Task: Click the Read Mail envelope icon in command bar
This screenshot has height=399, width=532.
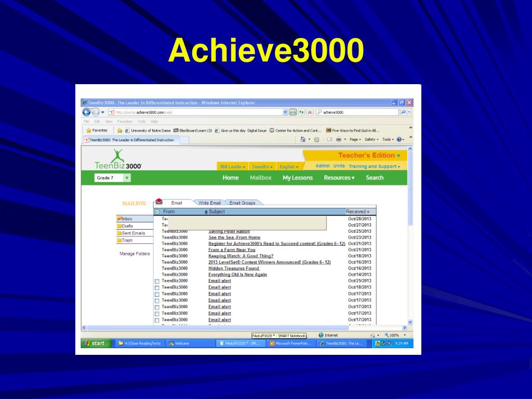Action: click(x=329, y=139)
